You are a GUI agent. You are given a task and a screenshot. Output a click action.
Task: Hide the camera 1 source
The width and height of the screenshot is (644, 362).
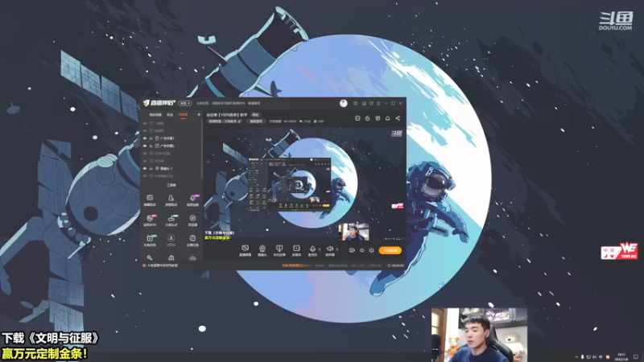click(145, 168)
